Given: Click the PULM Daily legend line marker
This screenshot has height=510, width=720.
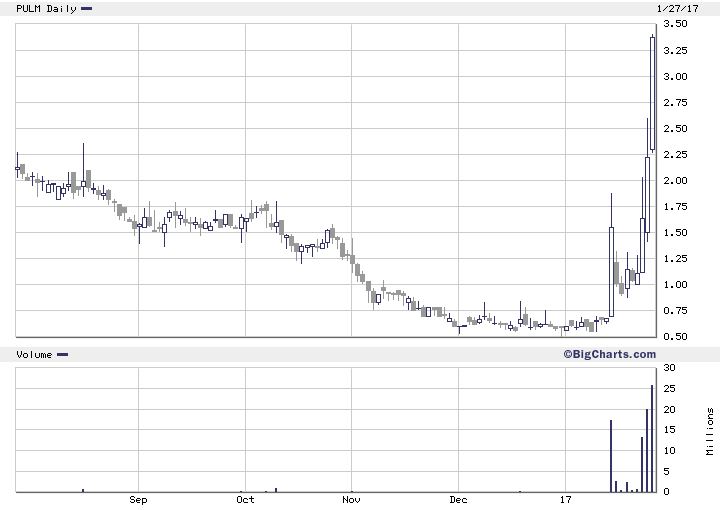Looking at the screenshot, I should click(x=86, y=8).
